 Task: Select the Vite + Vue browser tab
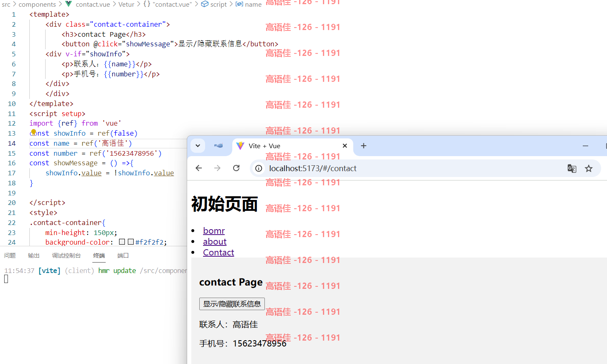(x=292, y=146)
